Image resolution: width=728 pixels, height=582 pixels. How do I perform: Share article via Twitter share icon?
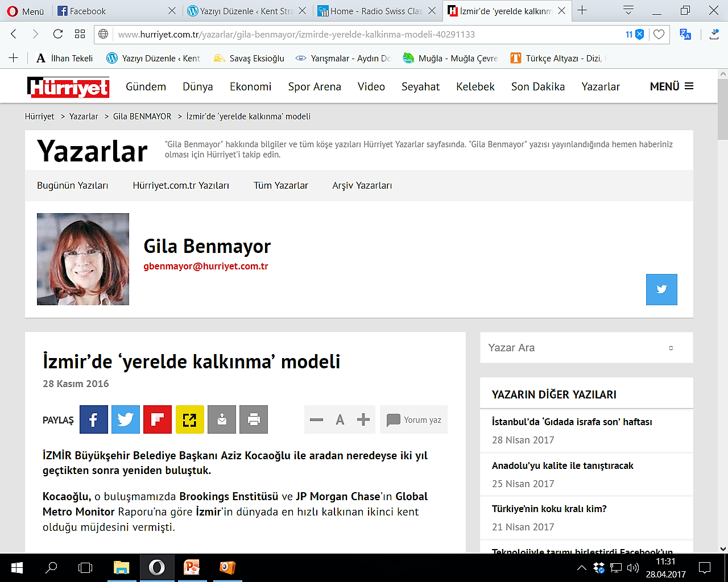126,419
